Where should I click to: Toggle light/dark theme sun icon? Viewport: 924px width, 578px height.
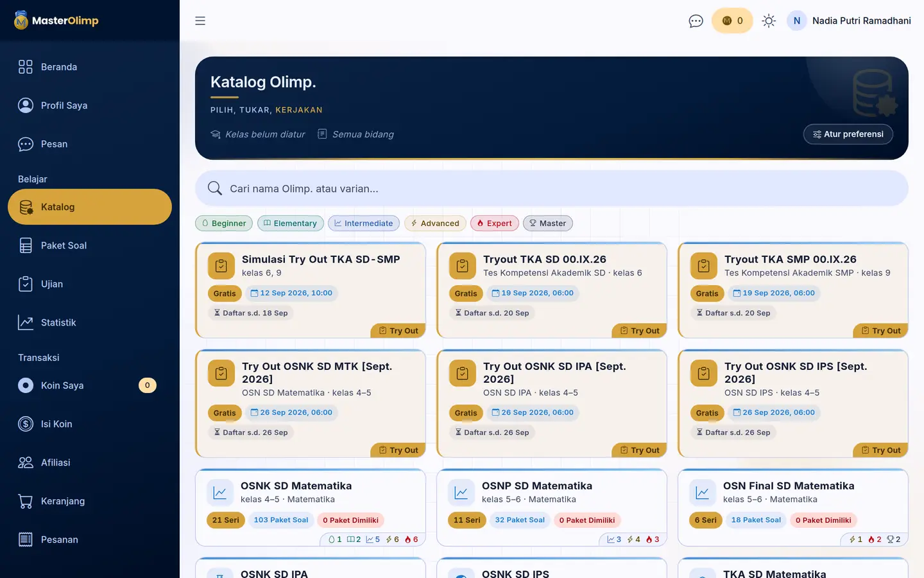[769, 21]
